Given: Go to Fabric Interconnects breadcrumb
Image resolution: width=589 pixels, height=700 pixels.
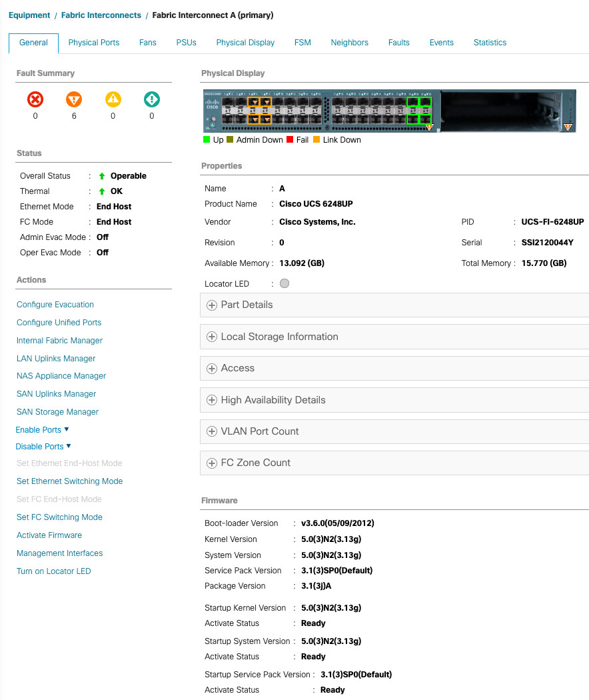Looking at the screenshot, I should point(101,15).
